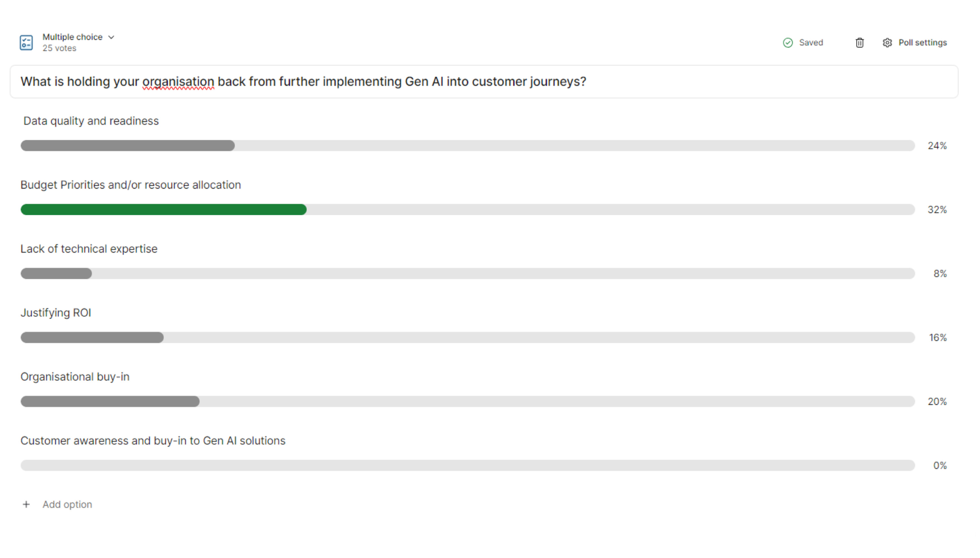Open the Poll settings gear icon
The height and width of the screenshot is (558, 980).
pyautogui.click(x=887, y=42)
